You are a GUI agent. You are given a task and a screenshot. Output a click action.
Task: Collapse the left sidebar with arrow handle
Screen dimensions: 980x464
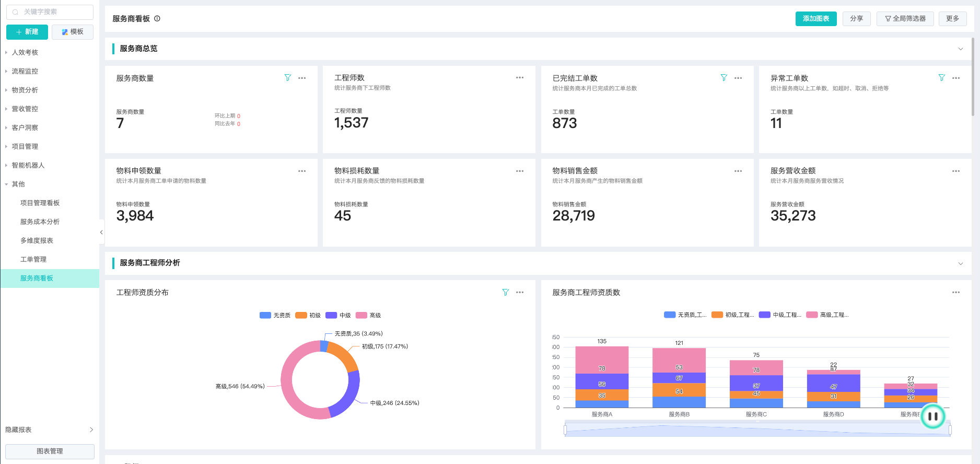click(101, 232)
